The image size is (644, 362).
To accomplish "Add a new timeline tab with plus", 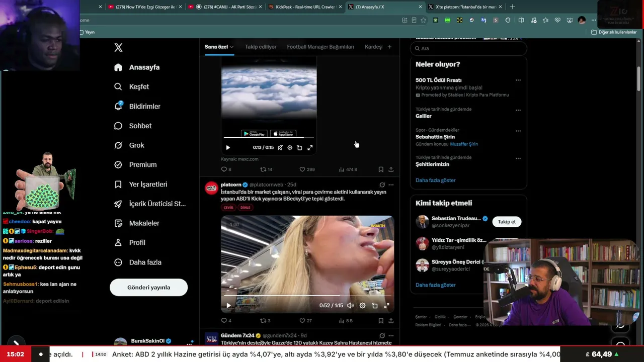I will tap(389, 47).
